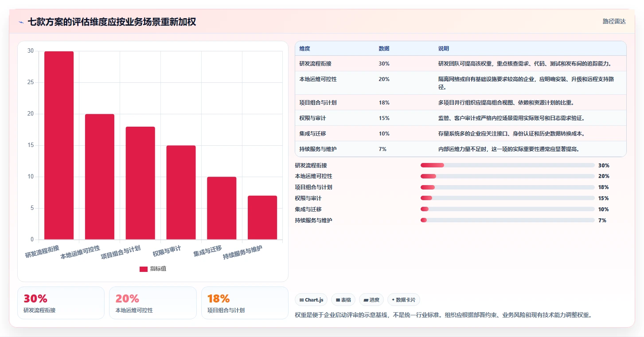Click the 持续服务与维护 bar in the chart
The height and width of the screenshot is (337, 644).
point(262,217)
